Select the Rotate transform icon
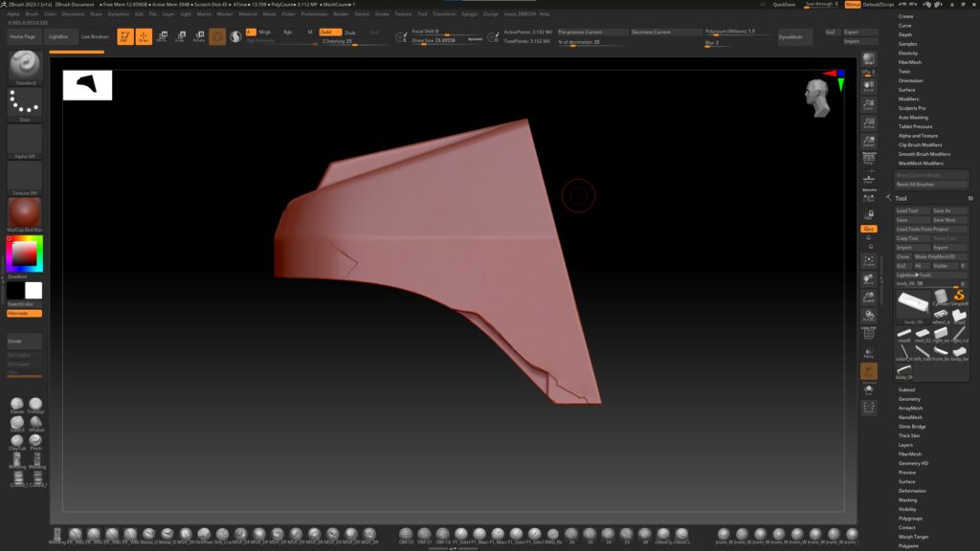Screen dimensions: 980x551 197,36
